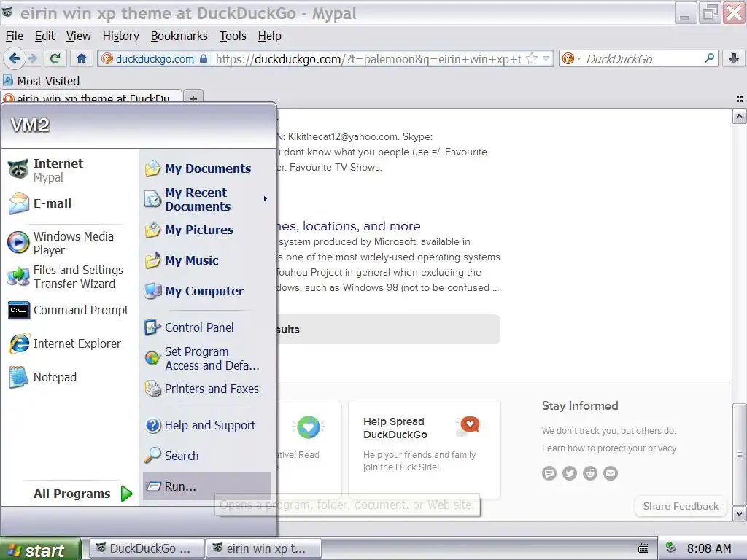Switch to DuckDuckGo taskbar window
The height and width of the screenshot is (560, 747).
[147, 548]
